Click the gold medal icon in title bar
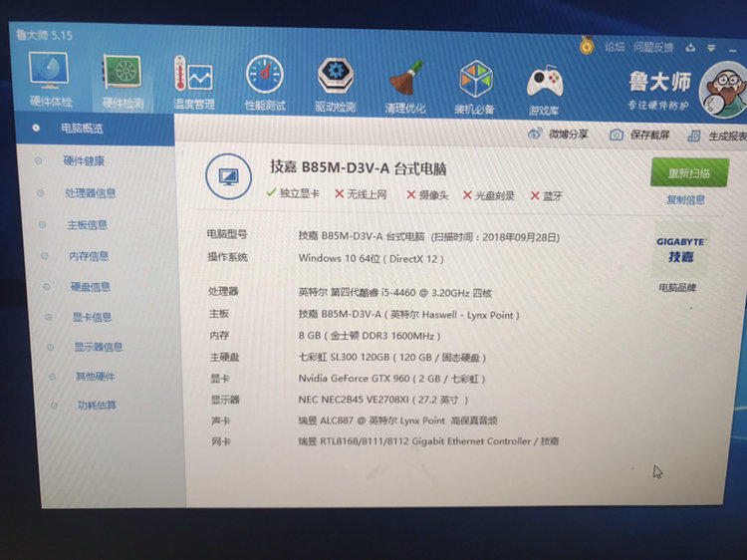This screenshot has height=560, width=747. pyautogui.click(x=587, y=45)
